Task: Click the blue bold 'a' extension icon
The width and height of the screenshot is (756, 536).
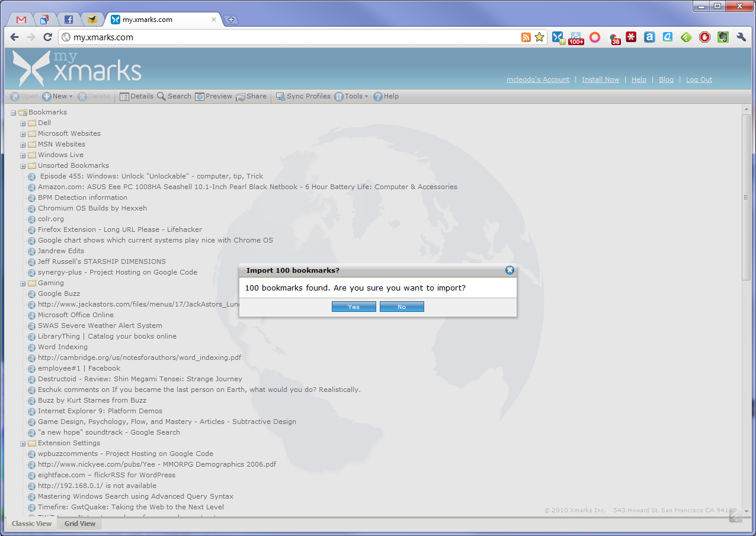Action: click(649, 37)
